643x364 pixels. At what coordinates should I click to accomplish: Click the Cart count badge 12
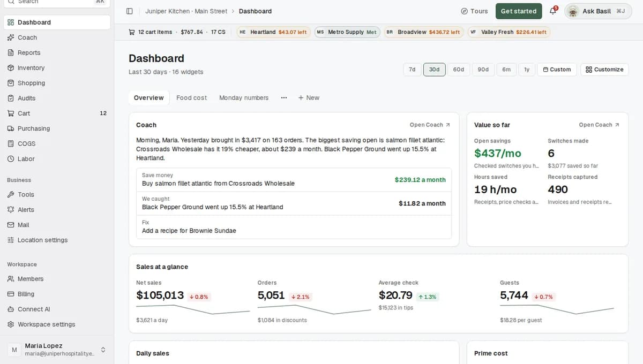[103, 113]
